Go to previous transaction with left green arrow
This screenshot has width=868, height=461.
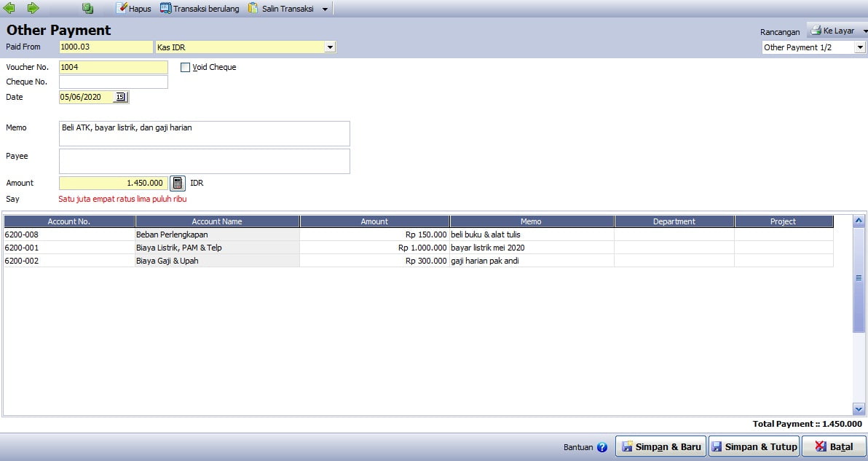click(9, 8)
